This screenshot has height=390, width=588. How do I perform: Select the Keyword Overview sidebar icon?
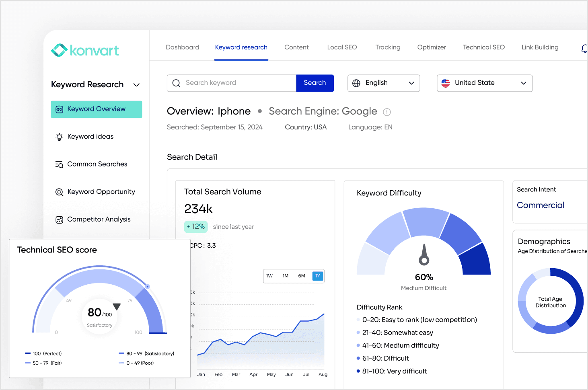[x=59, y=109]
